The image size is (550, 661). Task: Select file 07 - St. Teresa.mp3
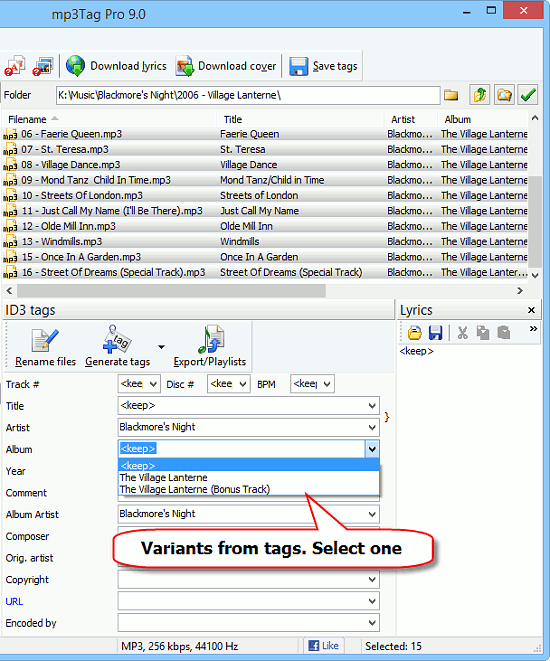tap(265, 149)
